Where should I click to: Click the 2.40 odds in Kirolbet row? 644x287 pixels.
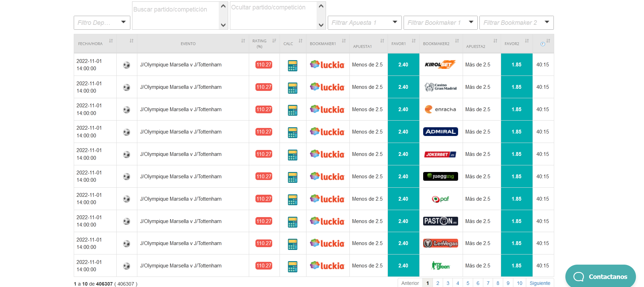[x=403, y=65]
